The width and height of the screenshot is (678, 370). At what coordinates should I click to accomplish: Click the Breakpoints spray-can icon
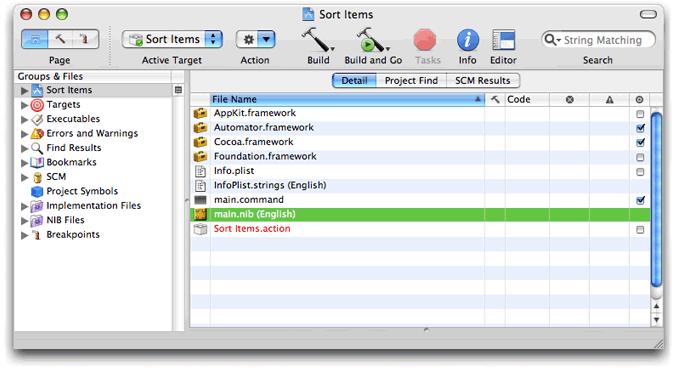(x=37, y=235)
